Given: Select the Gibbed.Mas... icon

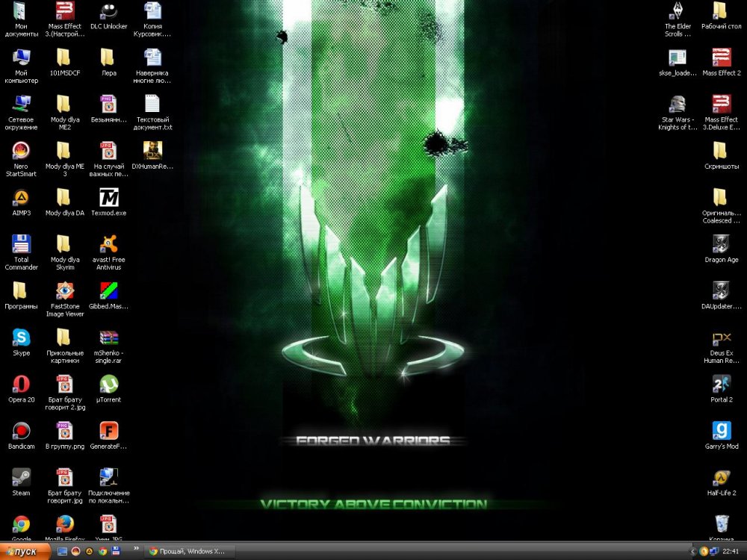Looking at the screenshot, I should point(108,295).
